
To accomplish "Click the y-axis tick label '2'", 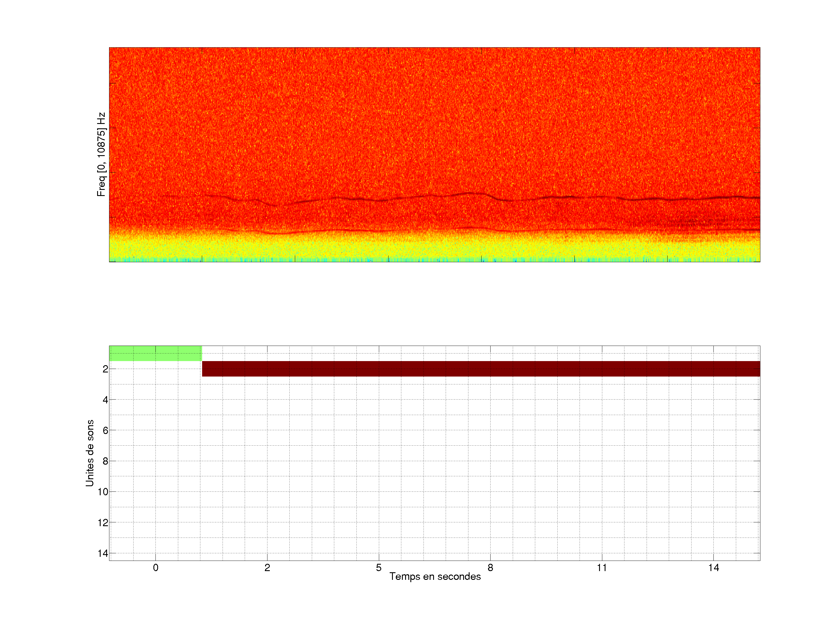I will pos(105,369).
